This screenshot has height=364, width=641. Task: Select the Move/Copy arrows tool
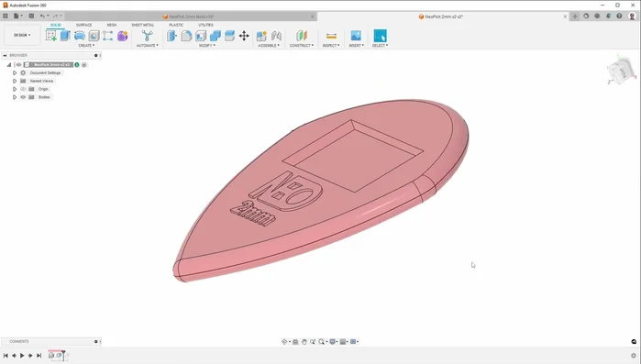click(x=244, y=36)
